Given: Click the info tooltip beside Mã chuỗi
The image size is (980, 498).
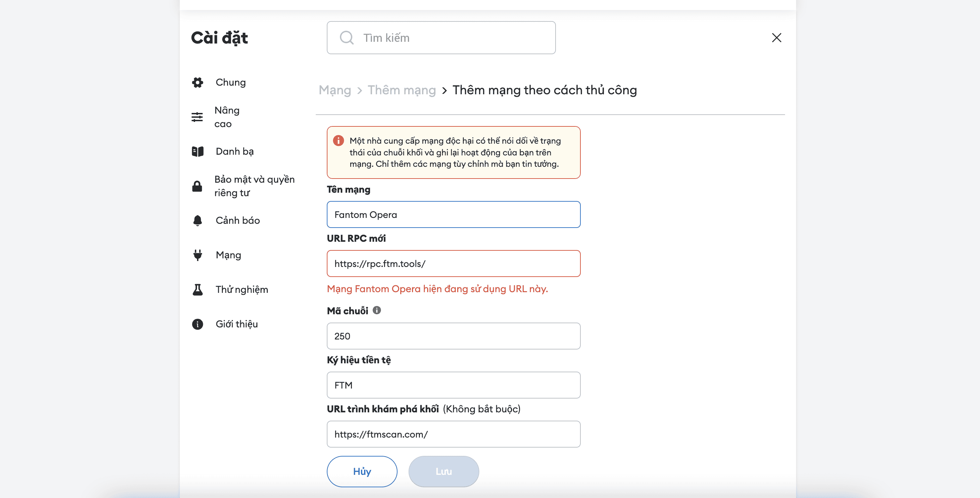Looking at the screenshot, I should [376, 310].
